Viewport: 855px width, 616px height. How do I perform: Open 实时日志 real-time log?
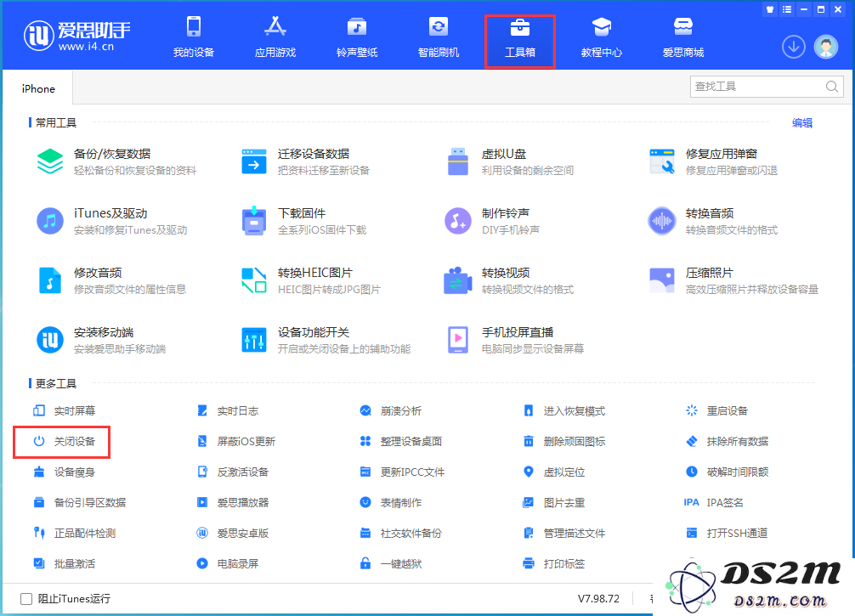(x=228, y=411)
